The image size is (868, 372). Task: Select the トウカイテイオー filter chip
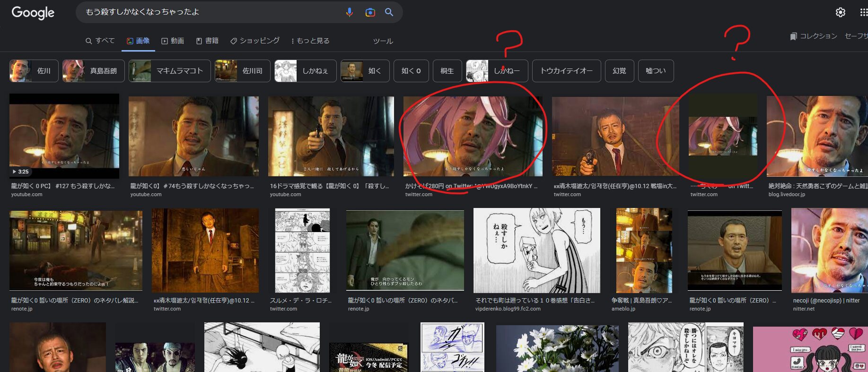pyautogui.click(x=567, y=71)
